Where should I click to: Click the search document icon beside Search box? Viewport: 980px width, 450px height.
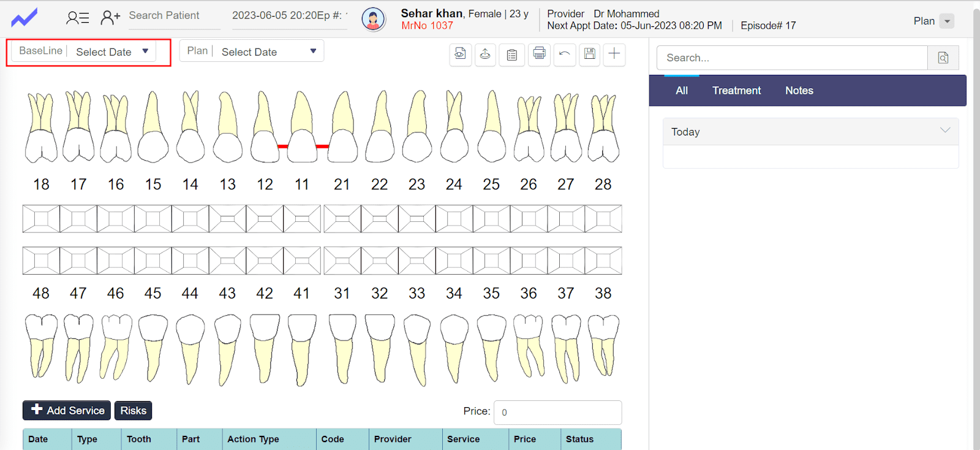pyautogui.click(x=943, y=58)
